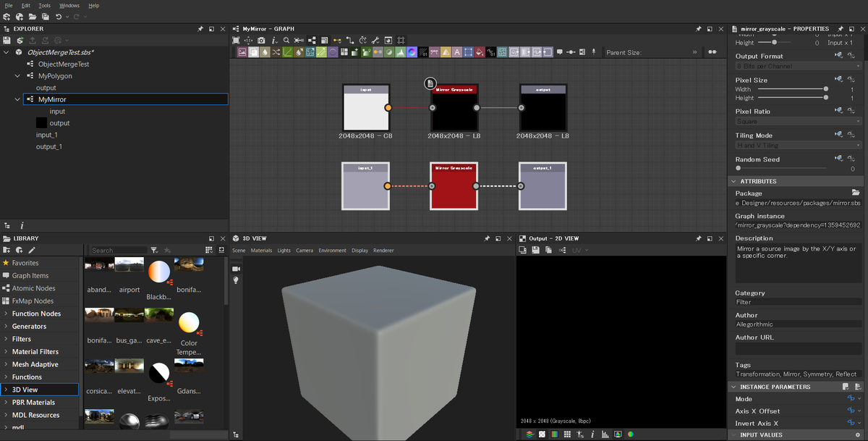Viewport: 868px width, 441px height.
Task: Add the Text node with letter A
Action: [456, 52]
